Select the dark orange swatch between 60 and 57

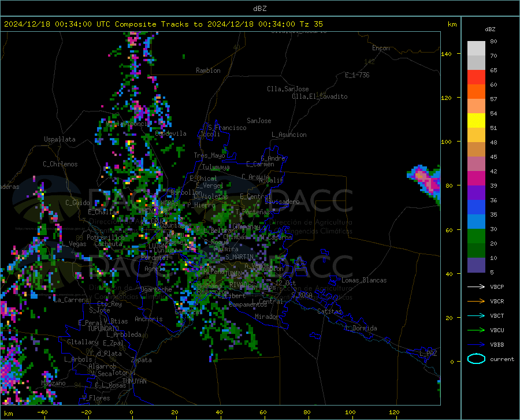tap(476, 91)
